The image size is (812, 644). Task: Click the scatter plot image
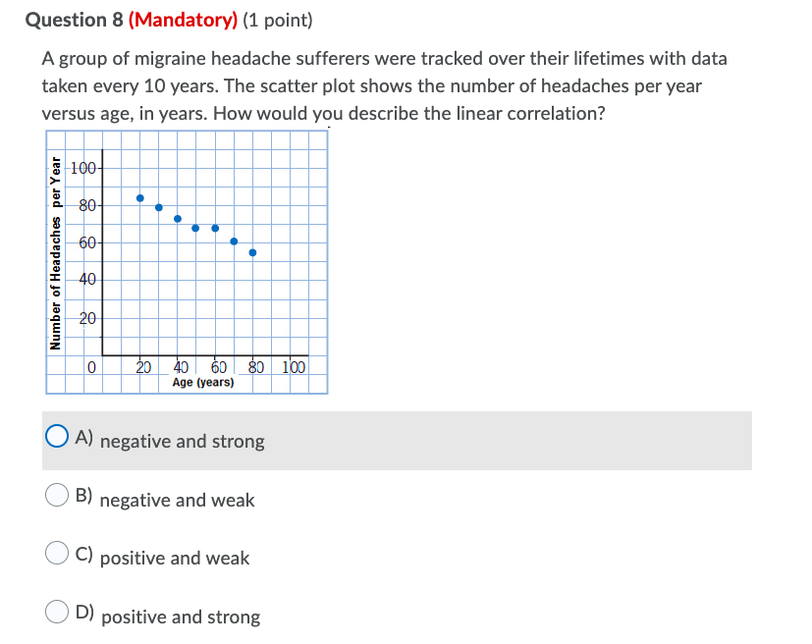[x=187, y=260]
